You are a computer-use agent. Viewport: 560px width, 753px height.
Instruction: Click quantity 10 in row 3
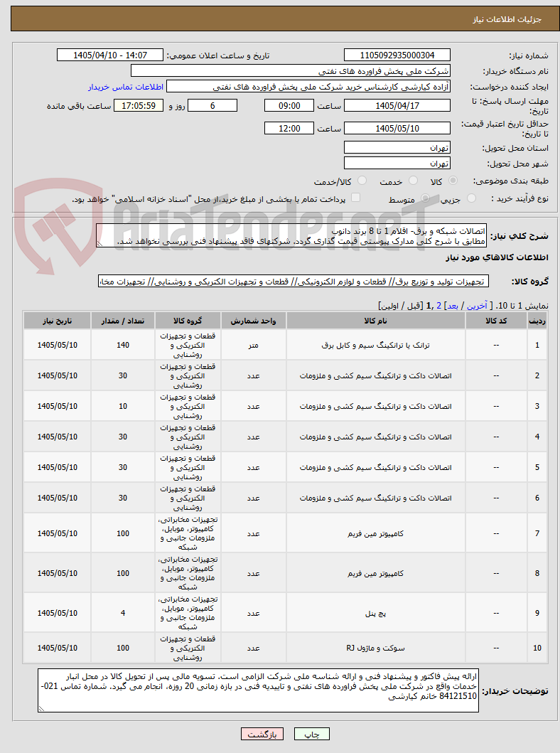[x=123, y=407]
